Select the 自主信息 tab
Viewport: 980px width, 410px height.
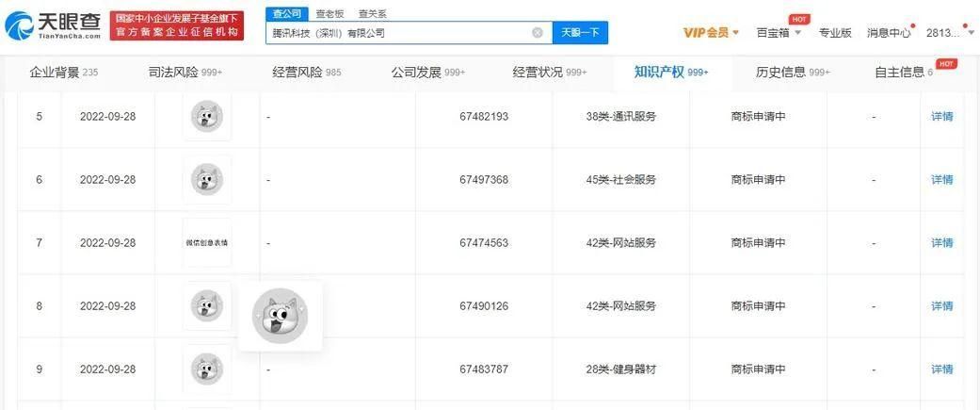tap(904, 73)
